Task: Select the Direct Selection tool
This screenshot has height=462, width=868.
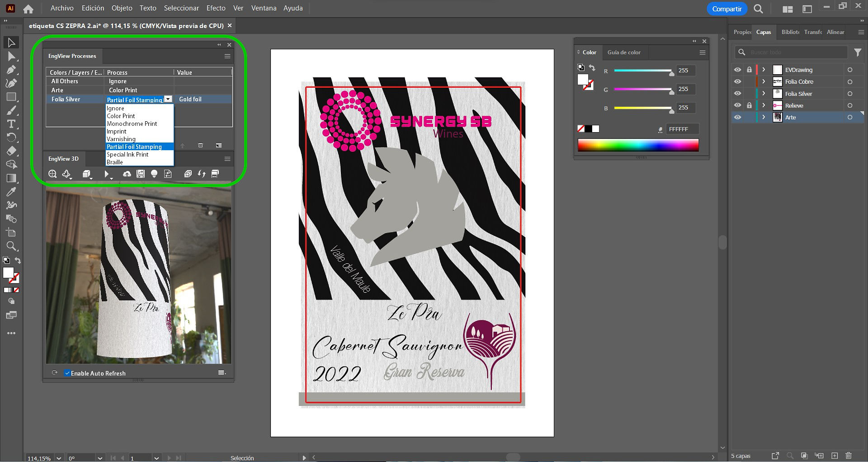Action: (11, 56)
